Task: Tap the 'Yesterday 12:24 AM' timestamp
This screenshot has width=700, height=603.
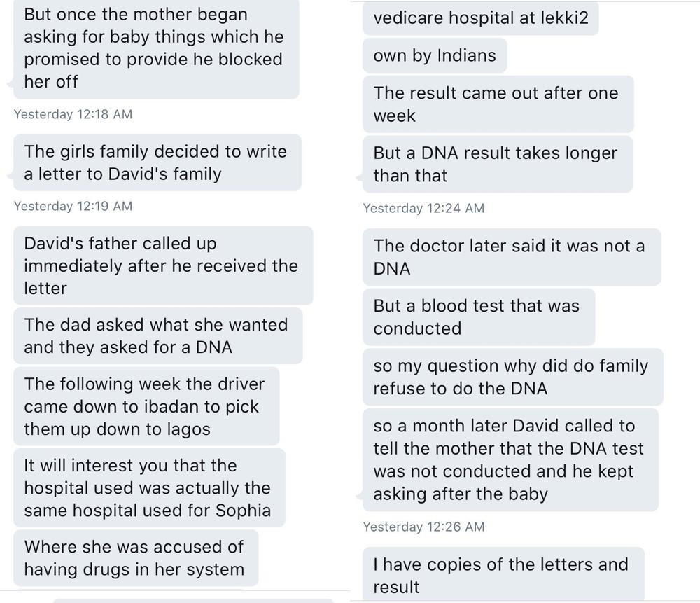Action: pos(423,208)
